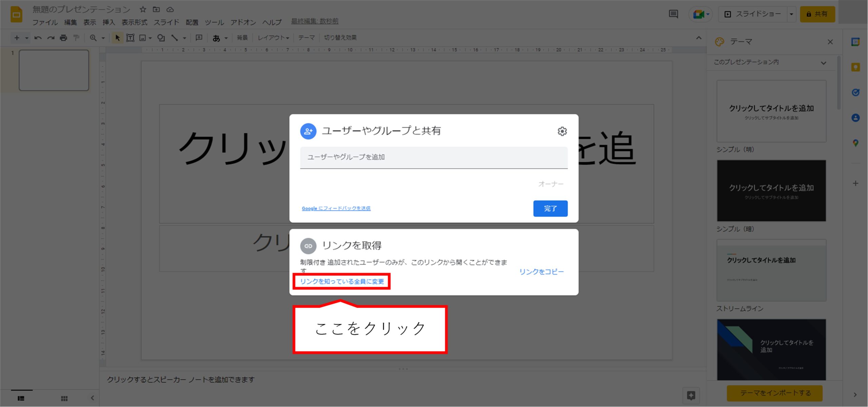The width and height of the screenshot is (868, 407).
Task: Open Contacts in the side panel
Action: point(855,118)
